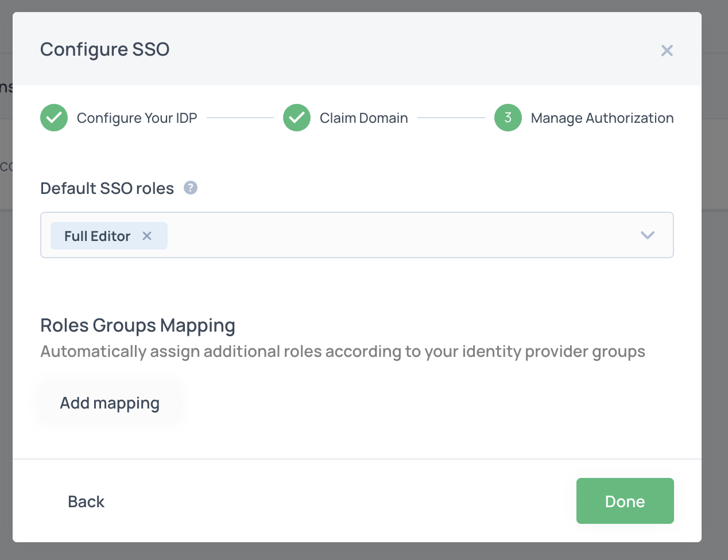
Task: Click the Configure SSO dialog title
Action: click(104, 49)
